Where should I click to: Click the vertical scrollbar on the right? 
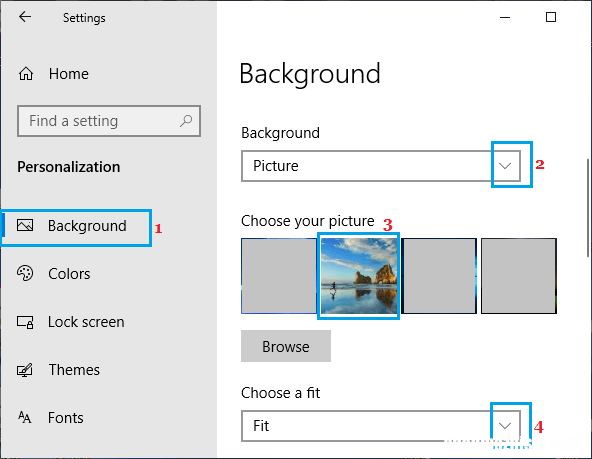point(588,208)
